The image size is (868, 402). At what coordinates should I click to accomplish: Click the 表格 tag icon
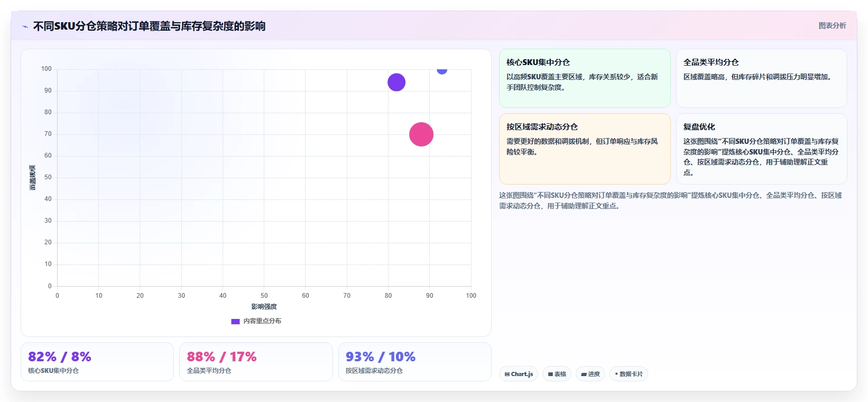(550, 374)
